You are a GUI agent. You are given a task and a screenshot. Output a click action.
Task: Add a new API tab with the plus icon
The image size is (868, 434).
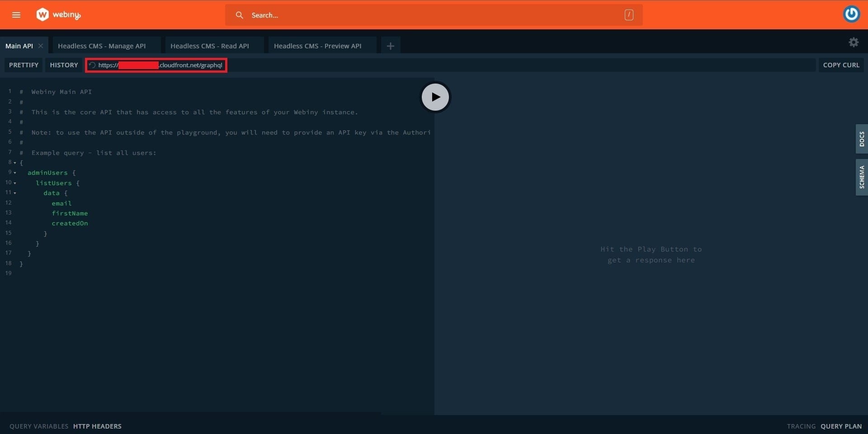pos(390,45)
